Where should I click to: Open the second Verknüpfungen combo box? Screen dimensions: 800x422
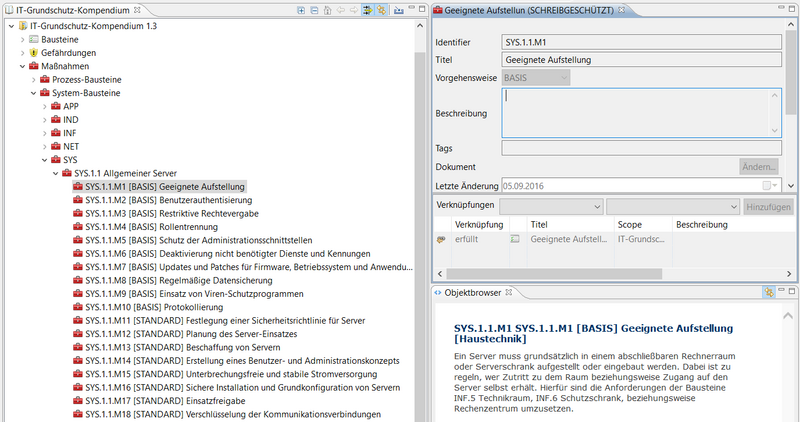click(673, 207)
